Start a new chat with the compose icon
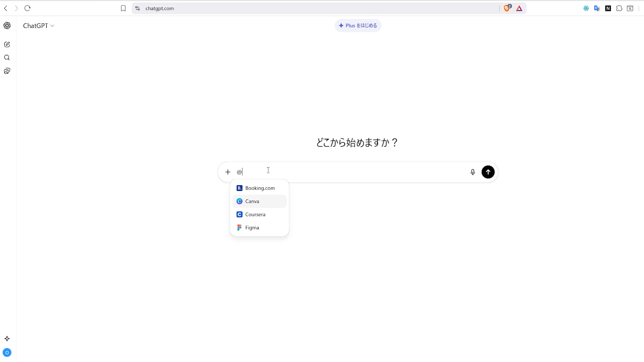 [x=7, y=45]
